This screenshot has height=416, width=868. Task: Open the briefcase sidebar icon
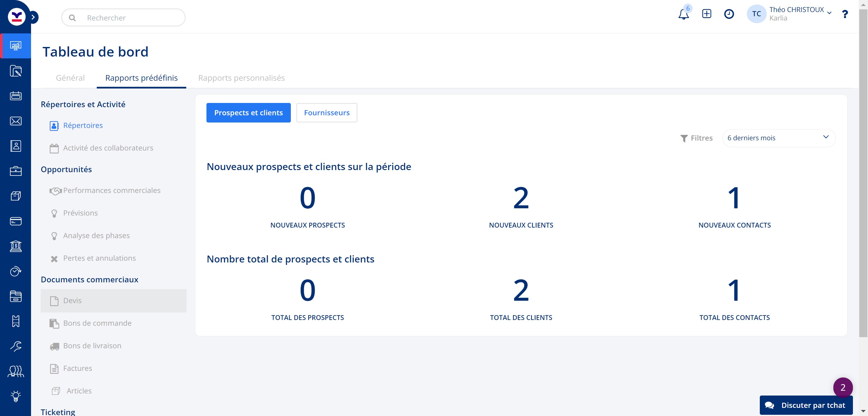[15, 171]
